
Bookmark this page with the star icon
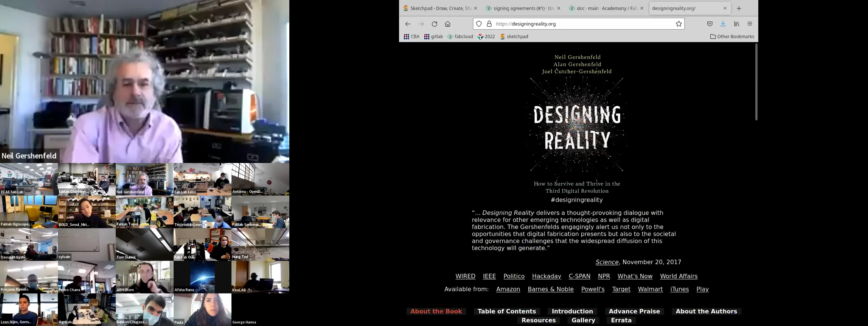pyautogui.click(x=679, y=24)
